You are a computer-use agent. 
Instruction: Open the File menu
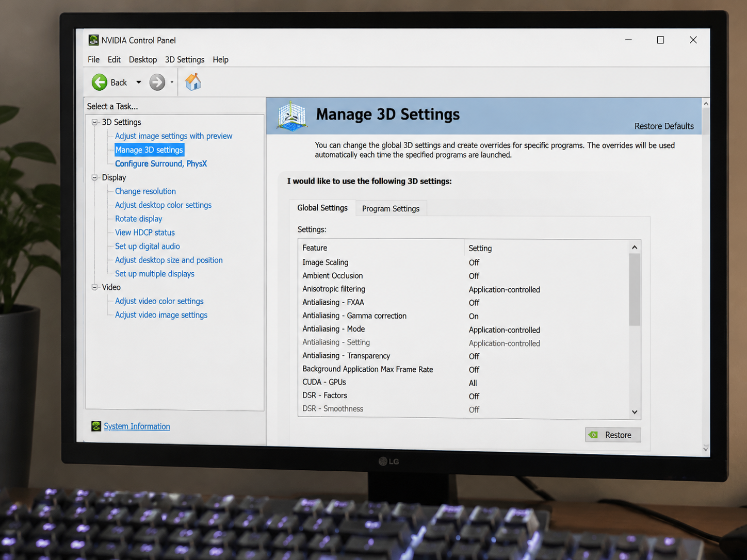(x=93, y=59)
